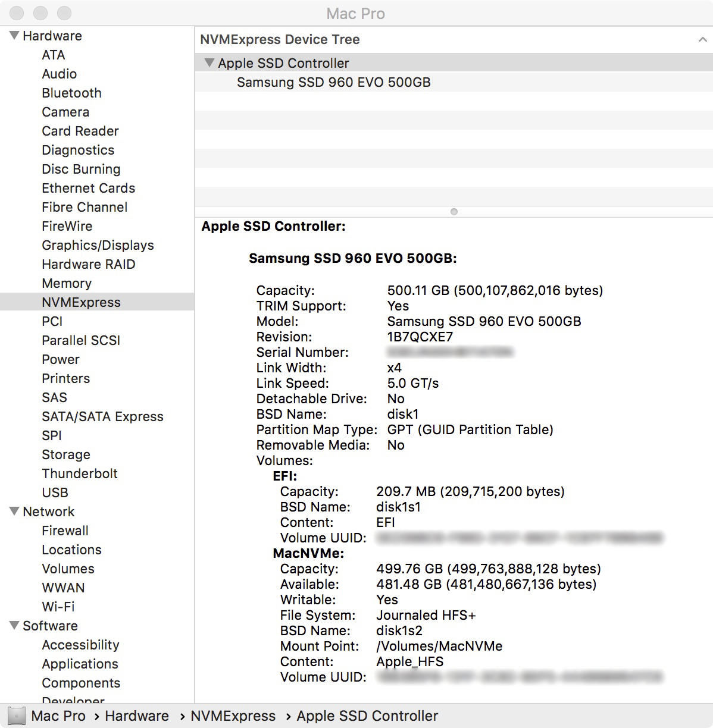Select Audio in the sidebar
The width and height of the screenshot is (713, 728).
(x=60, y=74)
